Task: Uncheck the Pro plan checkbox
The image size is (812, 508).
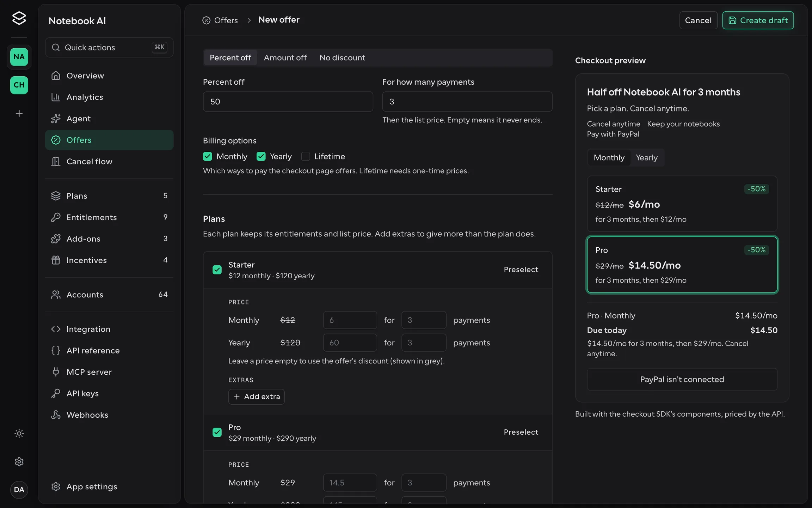Action: (217, 433)
